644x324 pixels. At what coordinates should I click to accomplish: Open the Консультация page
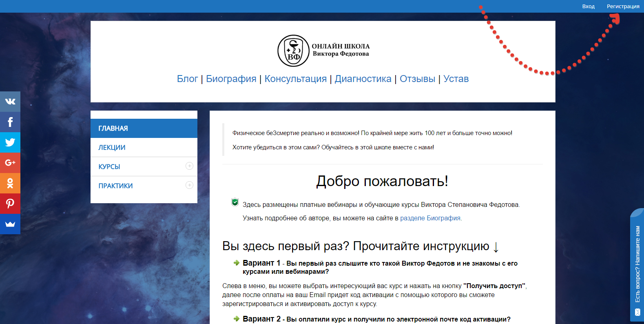click(296, 79)
